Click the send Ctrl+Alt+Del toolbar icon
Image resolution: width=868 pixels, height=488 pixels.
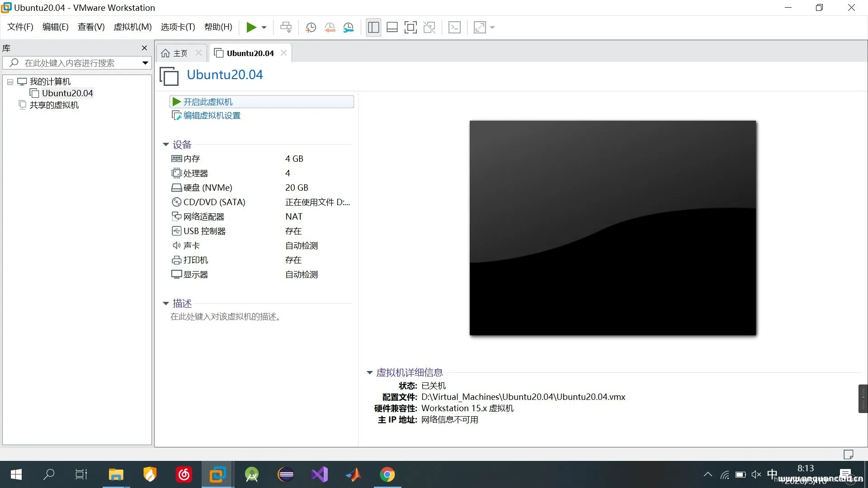(x=286, y=27)
